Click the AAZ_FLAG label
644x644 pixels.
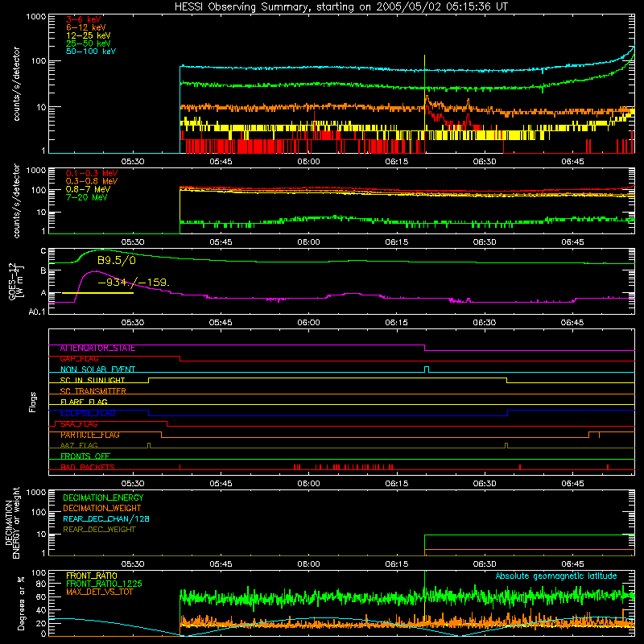[79, 445]
